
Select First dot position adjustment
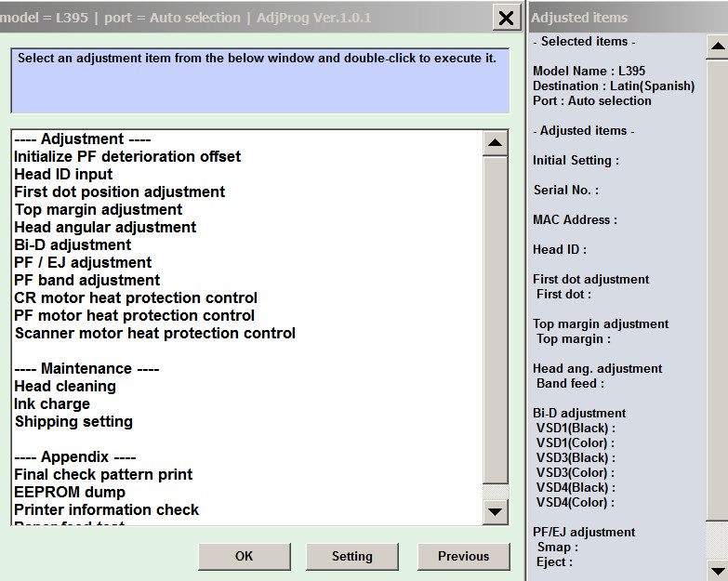pos(119,191)
